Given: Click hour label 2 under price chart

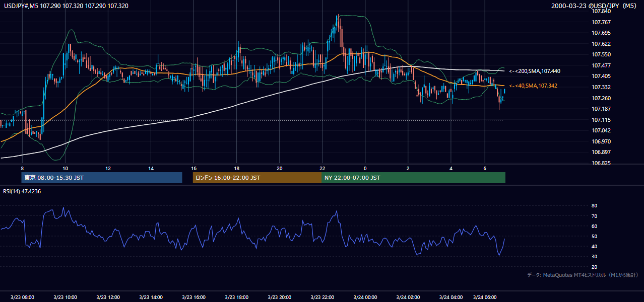Looking at the screenshot, I should pyautogui.click(x=408, y=168).
